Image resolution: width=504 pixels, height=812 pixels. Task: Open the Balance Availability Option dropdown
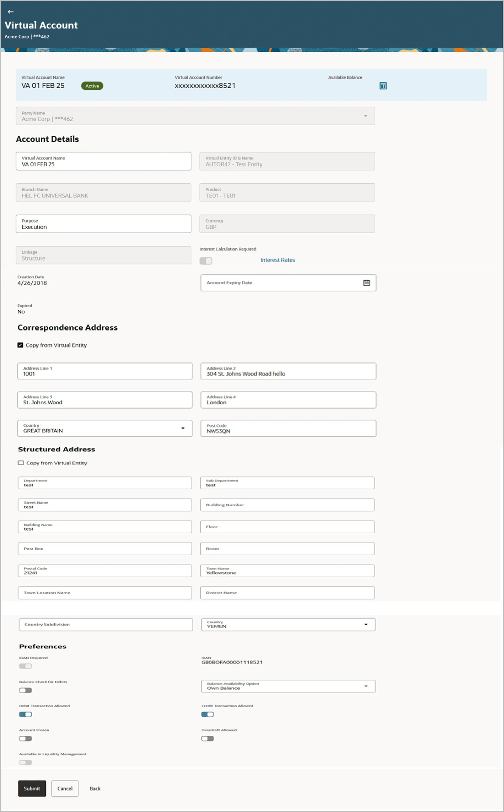click(x=366, y=686)
